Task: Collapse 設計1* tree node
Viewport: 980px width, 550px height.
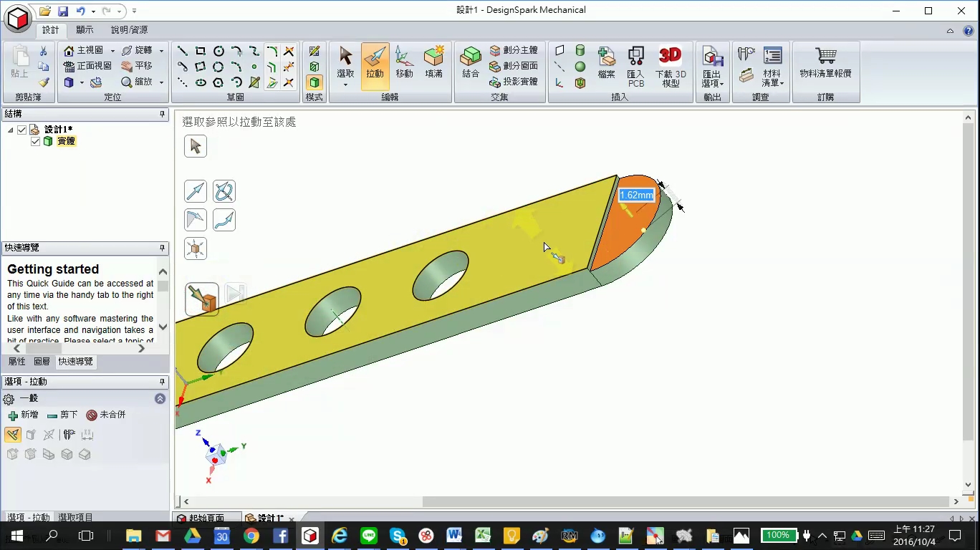Action: [11, 130]
